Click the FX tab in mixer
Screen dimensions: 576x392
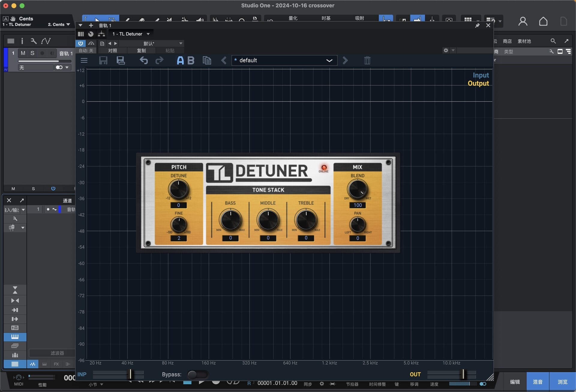click(x=56, y=364)
